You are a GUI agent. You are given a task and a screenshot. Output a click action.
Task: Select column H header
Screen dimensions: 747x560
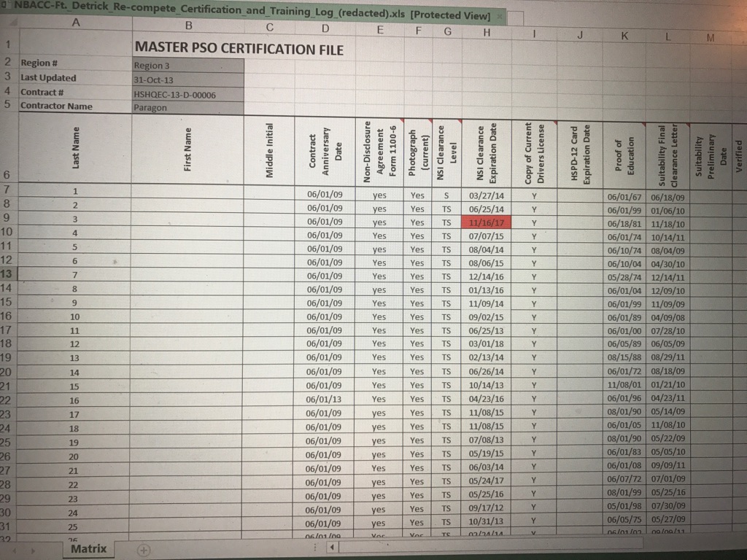tap(487, 31)
